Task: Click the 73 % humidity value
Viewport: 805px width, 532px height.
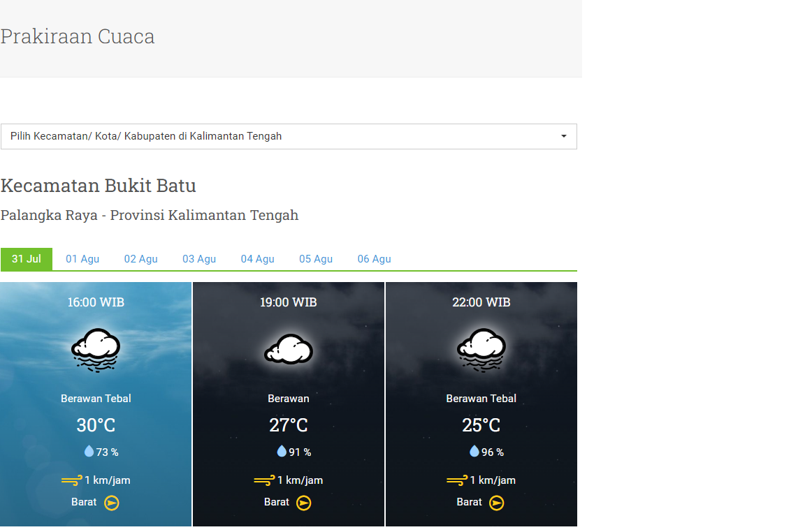Action: 108,452
